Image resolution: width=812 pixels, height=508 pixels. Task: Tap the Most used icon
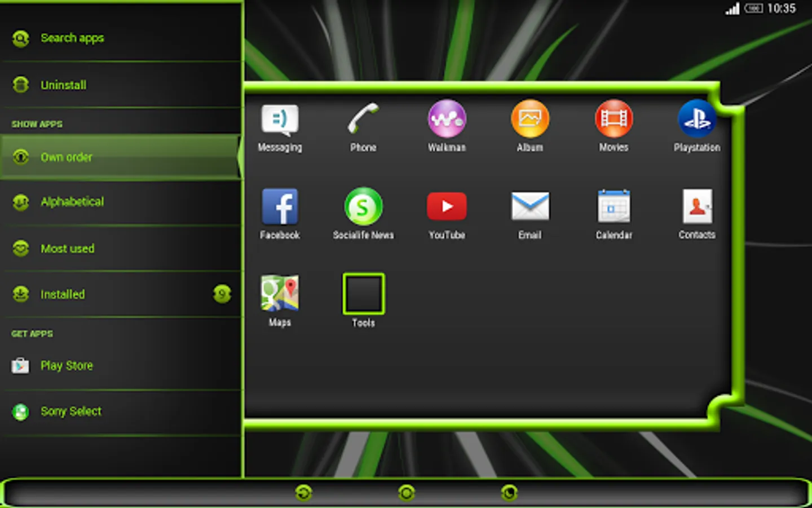tap(21, 248)
